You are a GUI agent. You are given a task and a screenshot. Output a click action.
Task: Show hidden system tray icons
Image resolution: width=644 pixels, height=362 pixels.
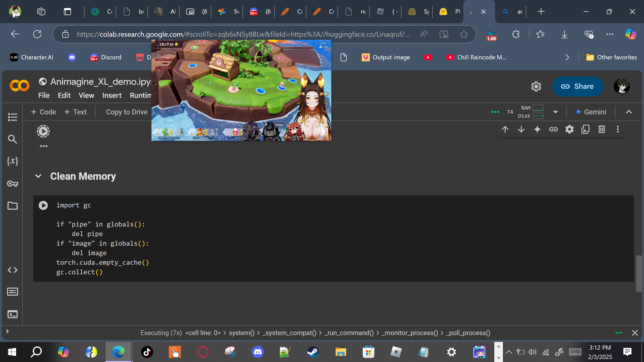509,352
